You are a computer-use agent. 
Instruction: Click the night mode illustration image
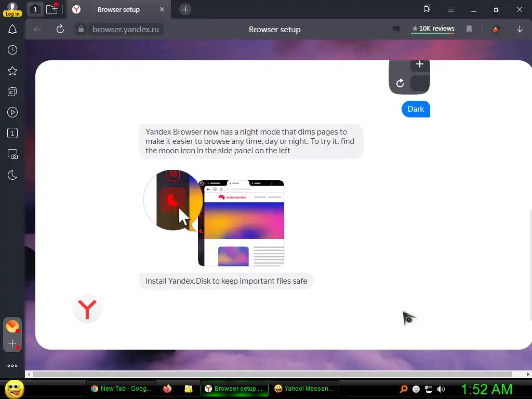pos(214,218)
